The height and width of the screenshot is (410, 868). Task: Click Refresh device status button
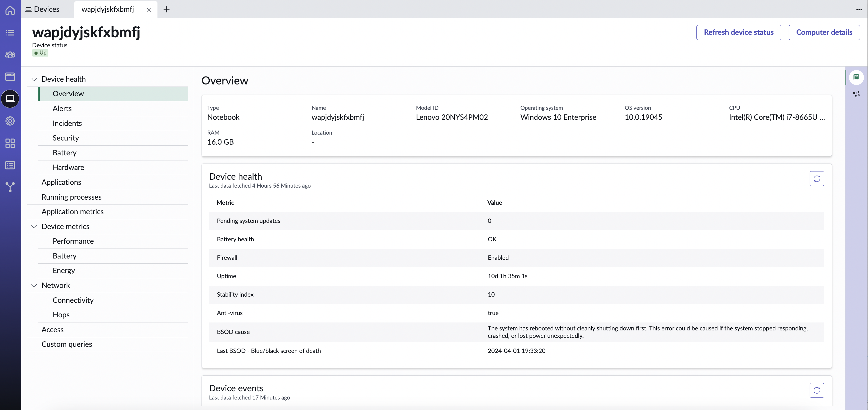coord(739,32)
